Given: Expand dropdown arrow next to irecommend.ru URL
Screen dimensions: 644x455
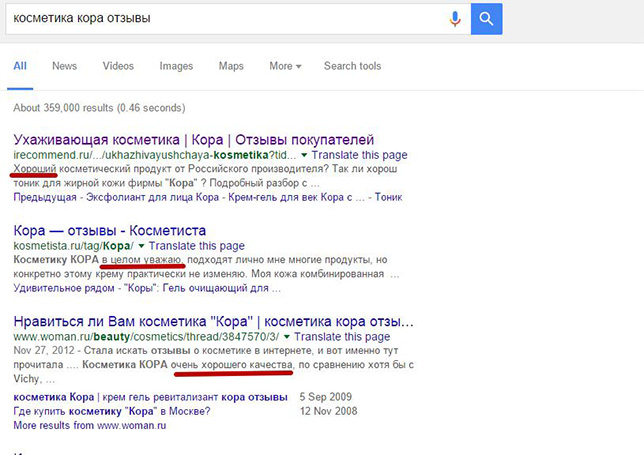Looking at the screenshot, I should [x=304, y=155].
